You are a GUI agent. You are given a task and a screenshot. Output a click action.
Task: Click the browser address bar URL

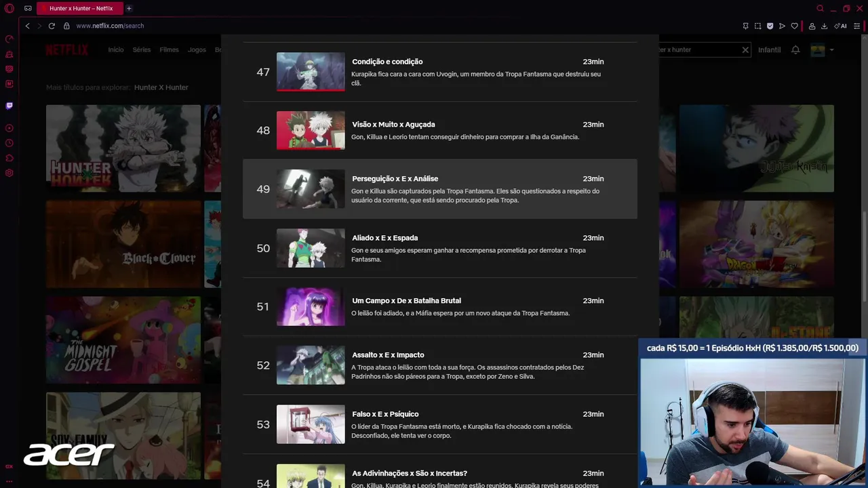coord(110,26)
